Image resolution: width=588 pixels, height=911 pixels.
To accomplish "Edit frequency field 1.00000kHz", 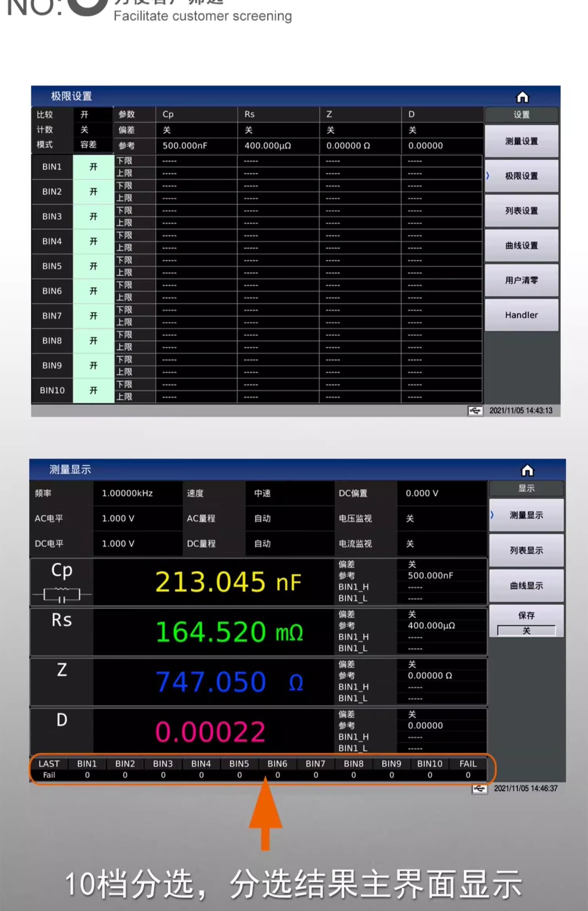I will [138, 493].
